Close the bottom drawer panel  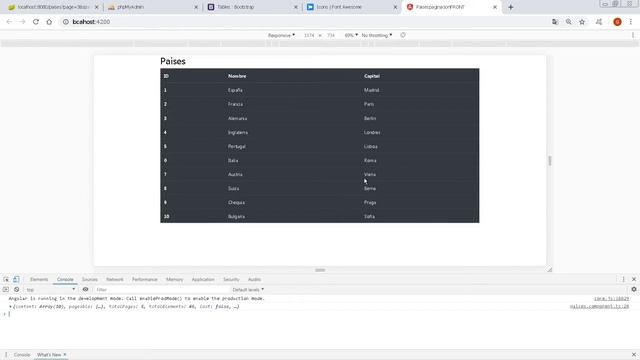[634, 355]
